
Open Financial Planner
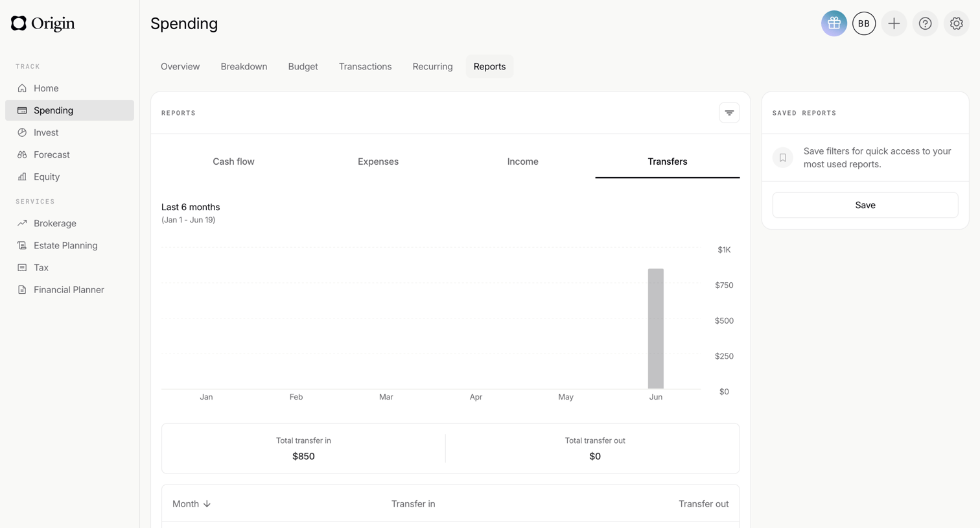69,289
